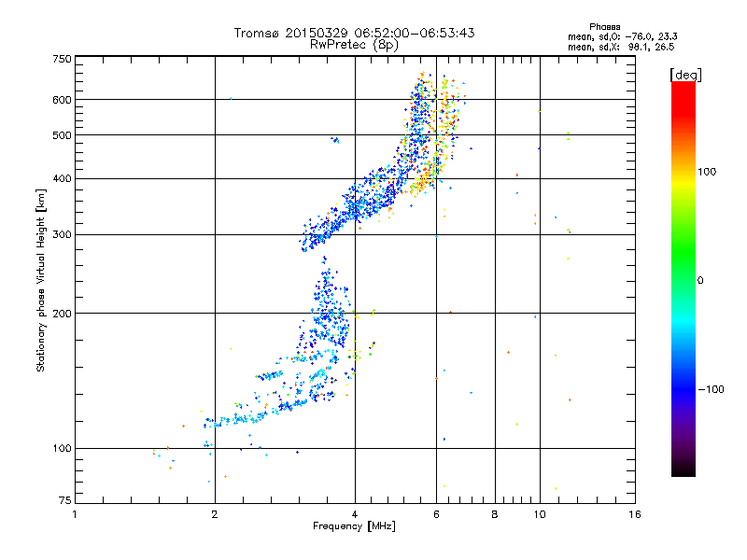Image resolution: width=747 pixels, height=560 pixels.
Task: Click the '600' y-axis tick label
Action: (62, 100)
